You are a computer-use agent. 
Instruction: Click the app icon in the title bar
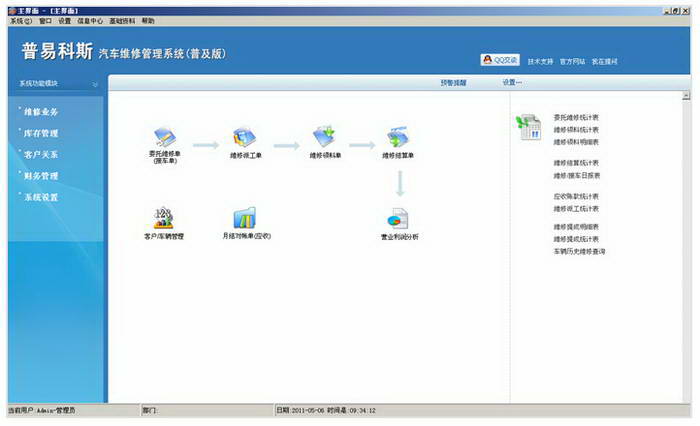(12, 11)
